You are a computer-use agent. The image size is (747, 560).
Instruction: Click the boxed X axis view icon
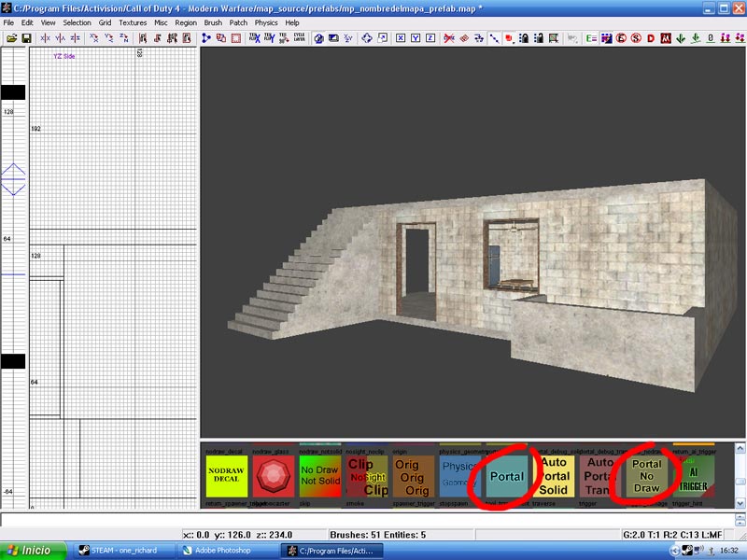point(401,38)
